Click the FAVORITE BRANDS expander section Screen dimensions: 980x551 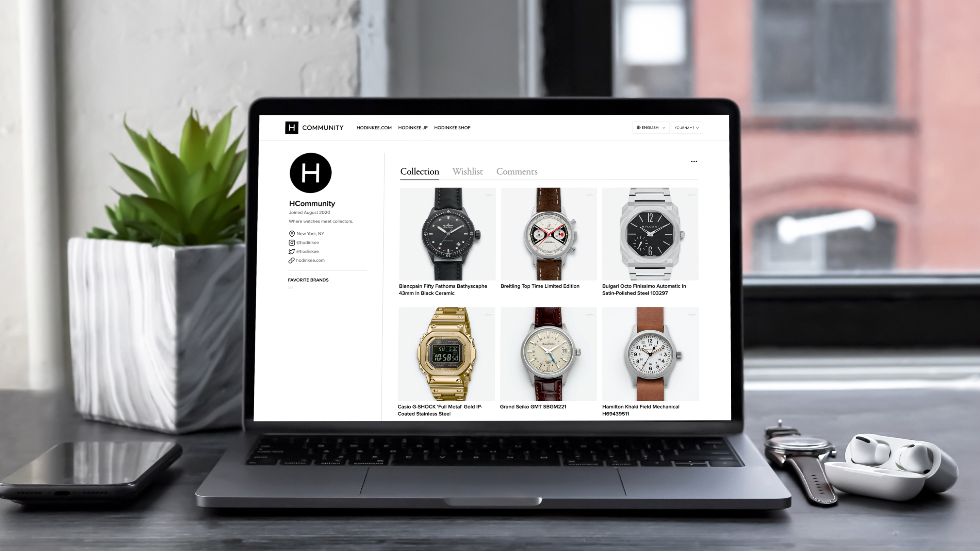[308, 279]
